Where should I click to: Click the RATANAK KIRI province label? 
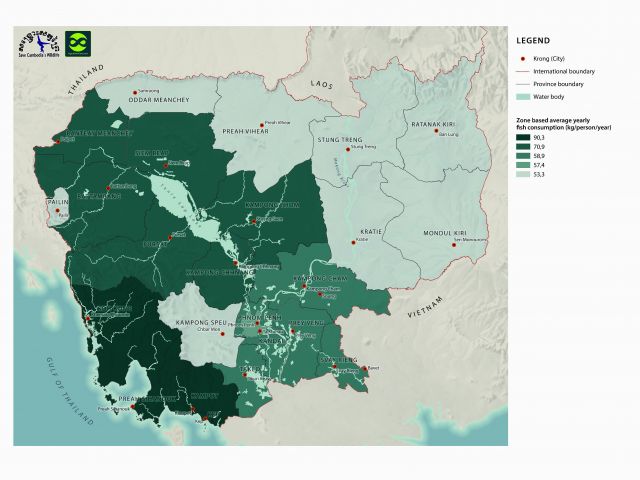tap(433, 124)
